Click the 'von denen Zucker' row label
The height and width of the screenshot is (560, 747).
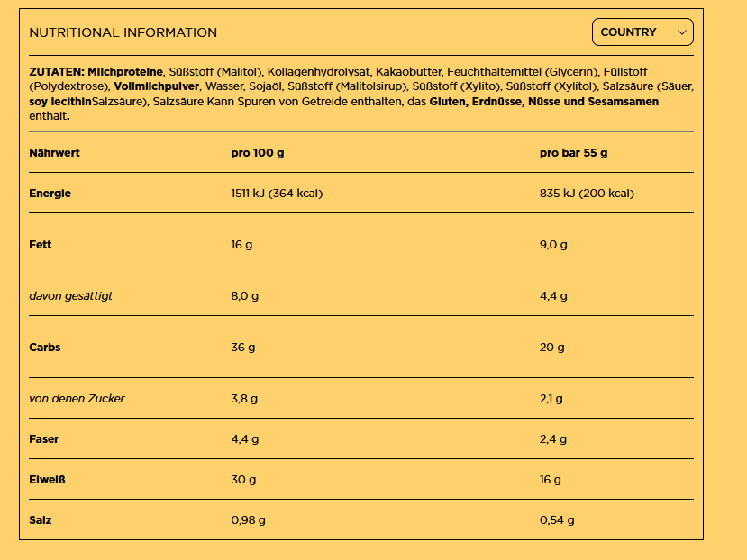click(x=77, y=399)
